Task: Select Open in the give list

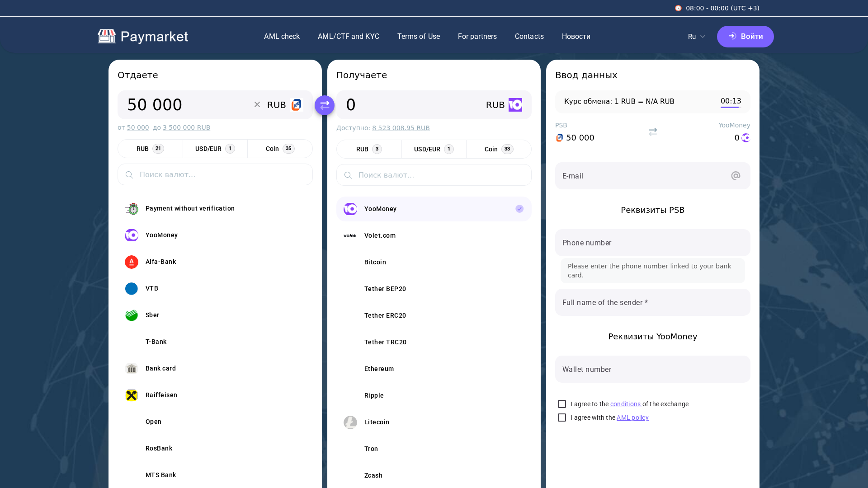Action: coord(215,422)
